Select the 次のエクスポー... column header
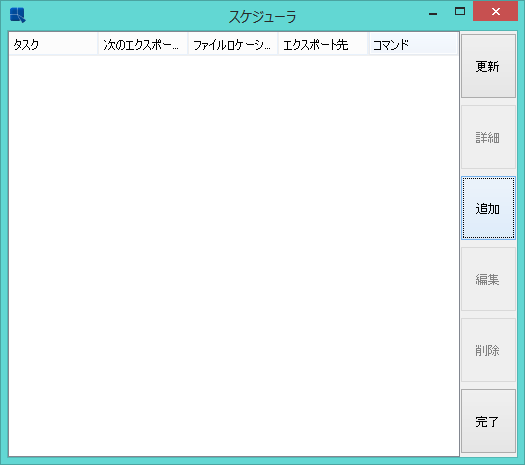 tap(143, 44)
